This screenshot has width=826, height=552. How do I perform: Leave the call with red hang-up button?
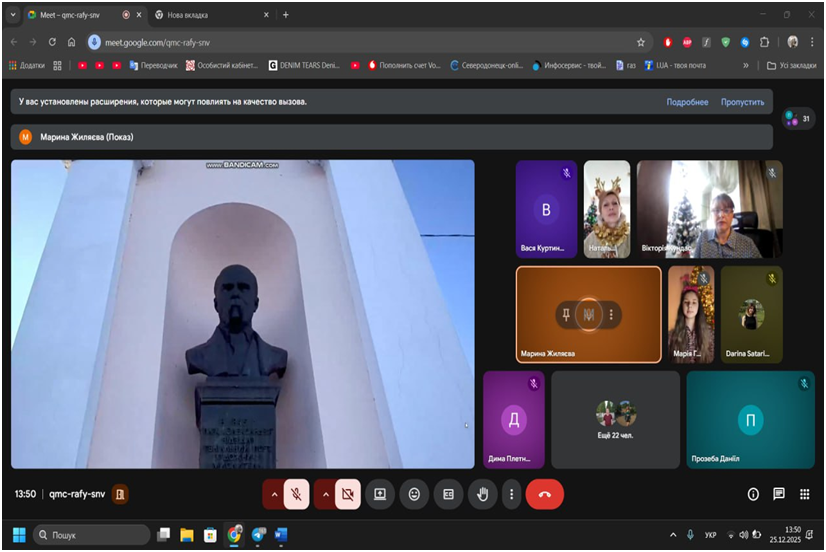544,494
